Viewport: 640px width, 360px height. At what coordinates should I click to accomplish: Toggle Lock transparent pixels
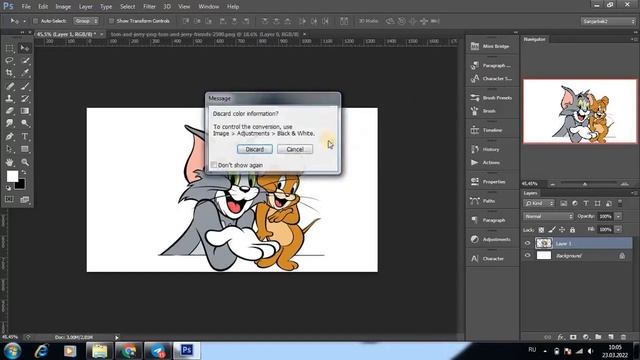(x=541, y=230)
